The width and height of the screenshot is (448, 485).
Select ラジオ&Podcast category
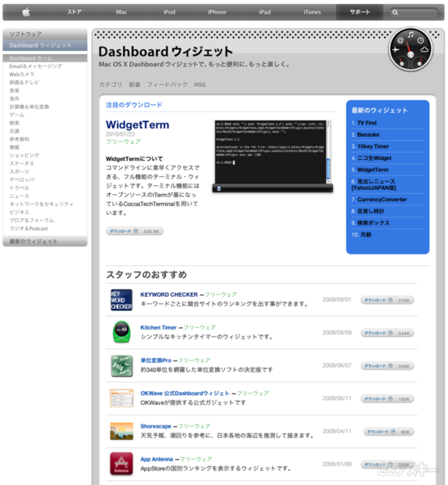pos(28,228)
